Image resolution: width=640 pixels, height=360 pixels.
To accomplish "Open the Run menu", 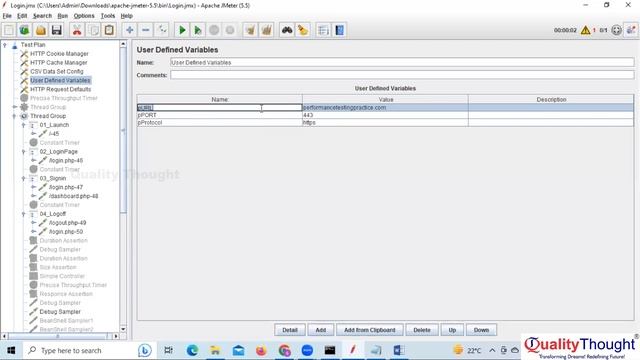I will [62, 16].
